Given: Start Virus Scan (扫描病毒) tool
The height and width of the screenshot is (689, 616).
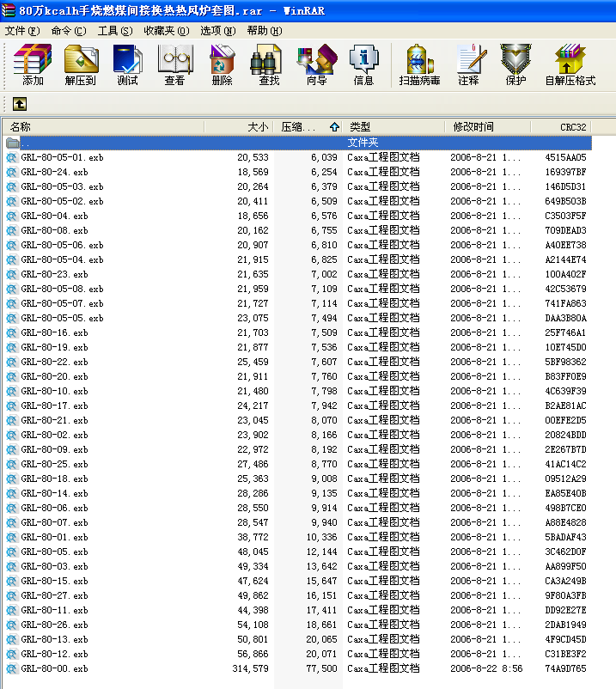Looking at the screenshot, I should click(419, 65).
